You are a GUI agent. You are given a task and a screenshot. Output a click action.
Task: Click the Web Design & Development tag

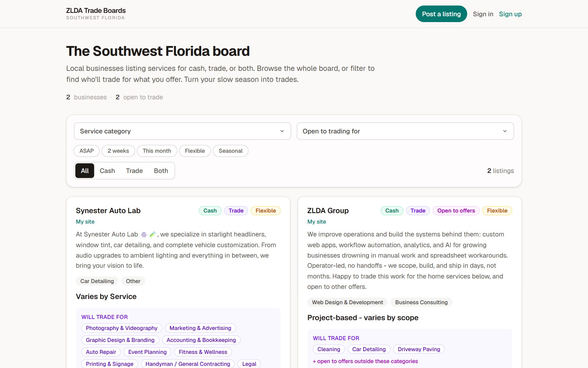(x=348, y=302)
